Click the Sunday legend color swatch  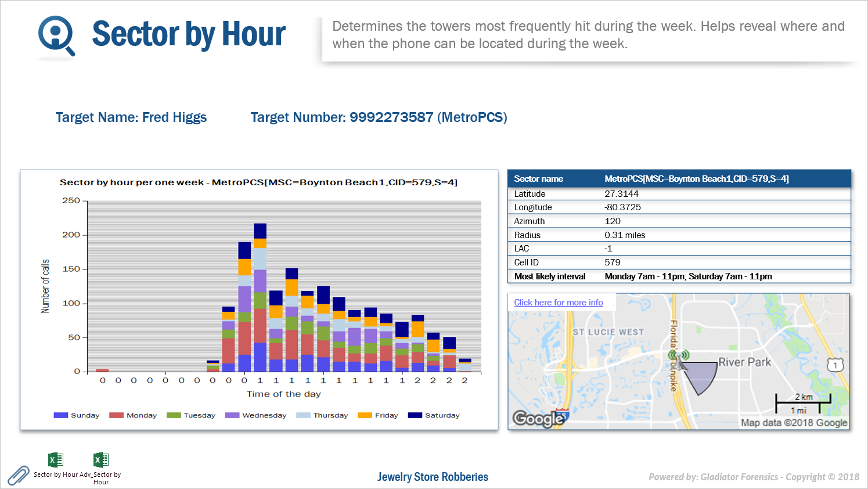[60, 415]
